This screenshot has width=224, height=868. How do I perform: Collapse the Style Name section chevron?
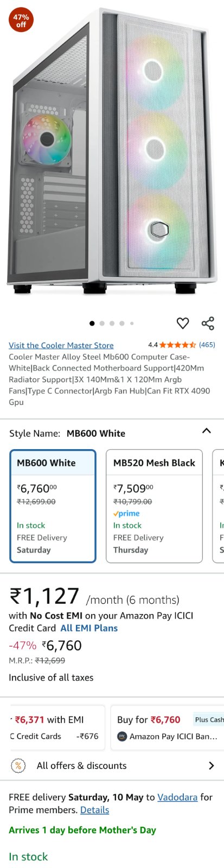click(x=207, y=431)
